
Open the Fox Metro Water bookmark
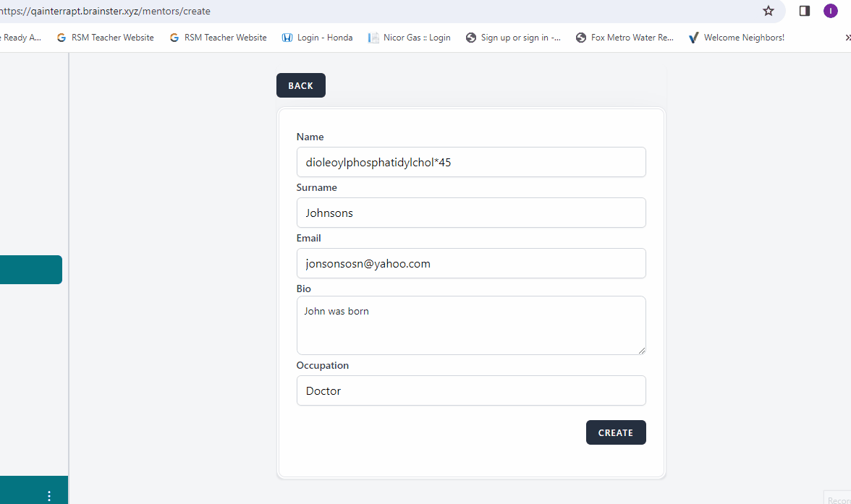[625, 38]
